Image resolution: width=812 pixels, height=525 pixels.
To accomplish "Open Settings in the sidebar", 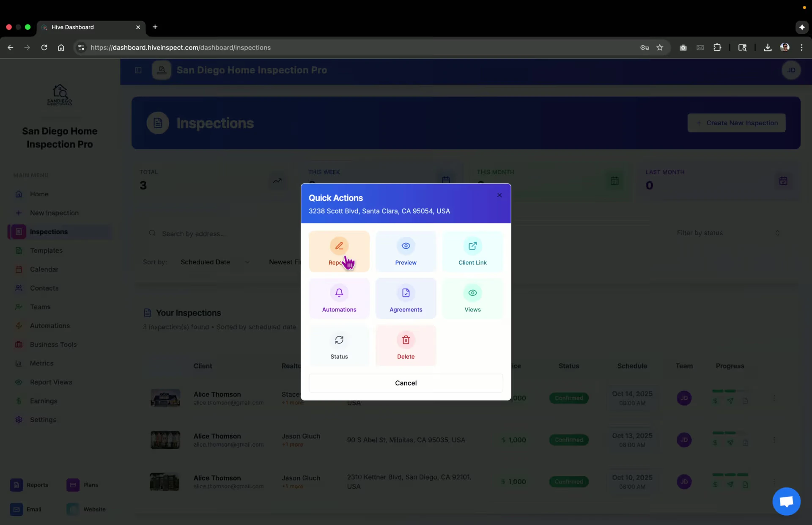I will pyautogui.click(x=60, y=420).
